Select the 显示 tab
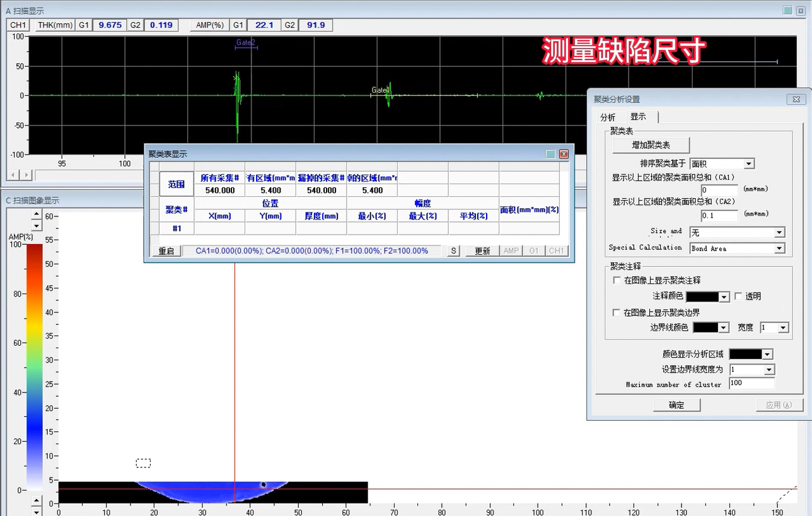Image resolution: width=812 pixels, height=516 pixels. pyautogui.click(x=638, y=117)
